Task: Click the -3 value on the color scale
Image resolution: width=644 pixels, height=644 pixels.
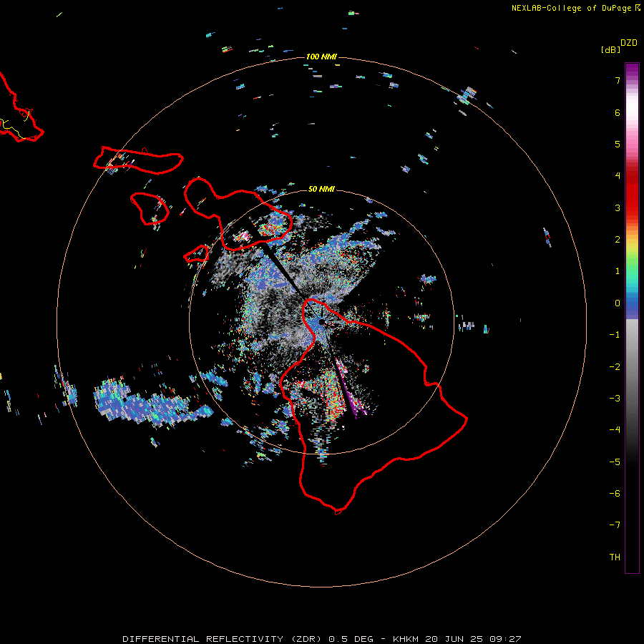Action: click(x=615, y=399)
